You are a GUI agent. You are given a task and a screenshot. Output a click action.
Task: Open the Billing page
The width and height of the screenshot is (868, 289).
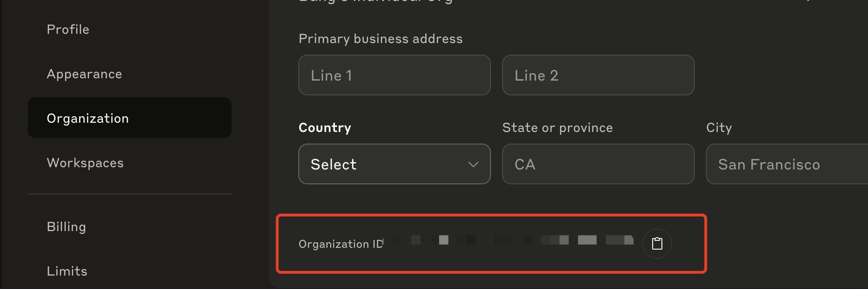[66, 227]
